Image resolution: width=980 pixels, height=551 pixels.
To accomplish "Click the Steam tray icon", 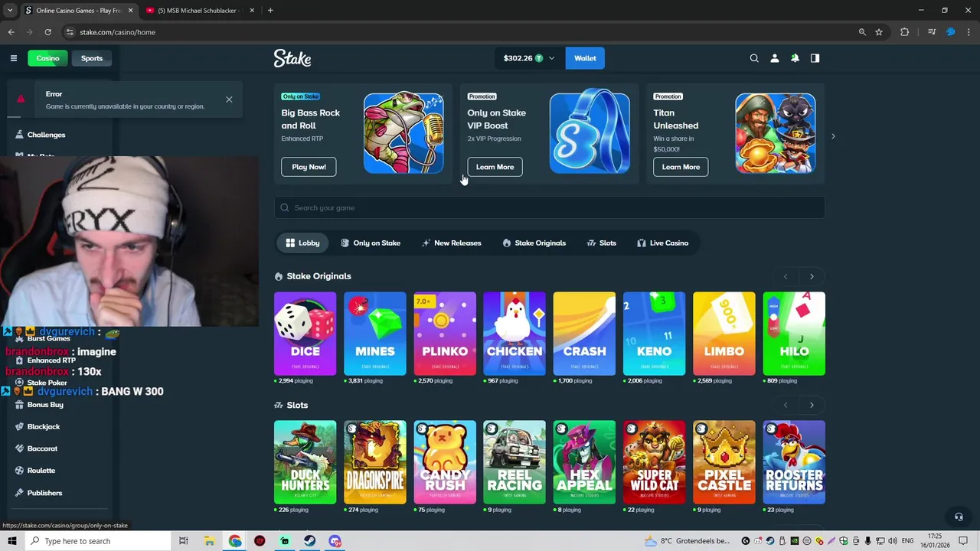I will [x=770, y=541].
